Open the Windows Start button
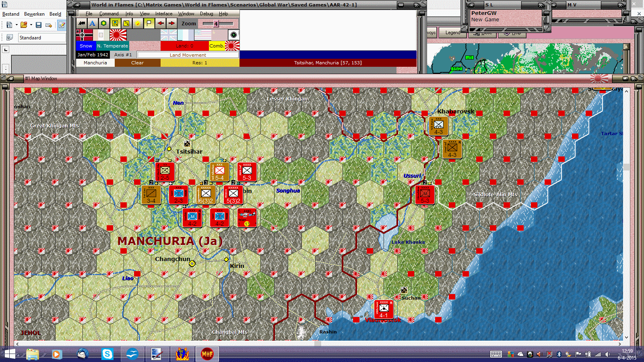Screen dimensions: 644x362 [10, 354]
